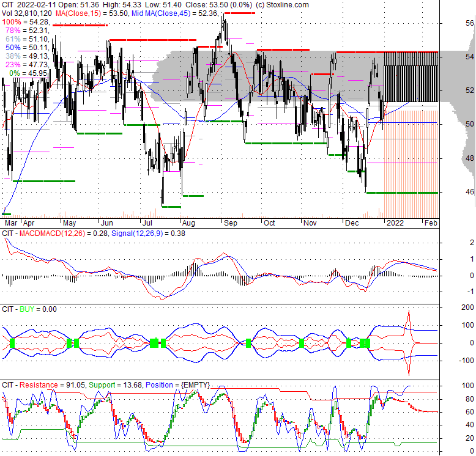The width and height of the screenshot is (476, 456).
Task: Click the '0% = 45.95' Fibonacci level
Action: 29,73
